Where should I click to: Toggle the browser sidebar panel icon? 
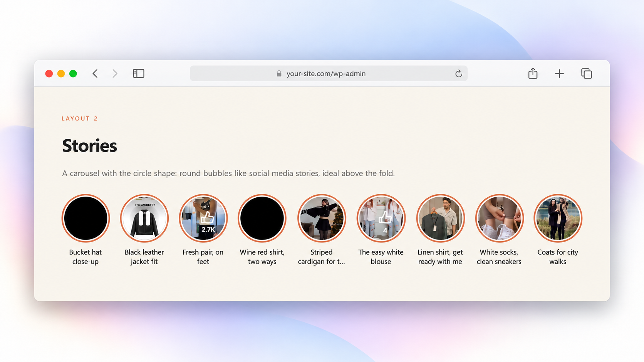(x=139, y=73)
